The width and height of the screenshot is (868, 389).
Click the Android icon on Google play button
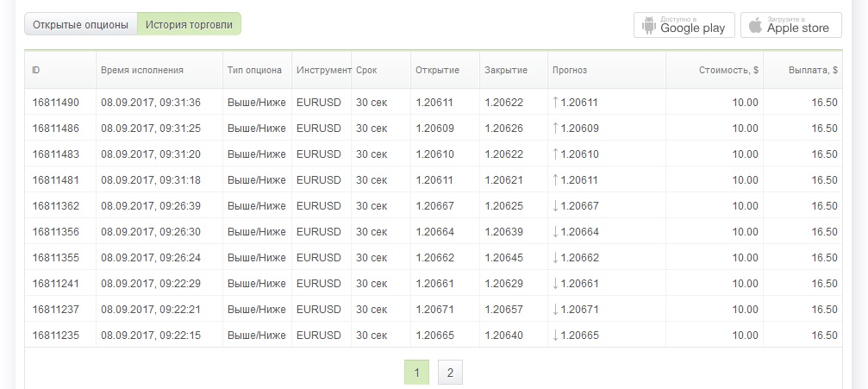648,25
